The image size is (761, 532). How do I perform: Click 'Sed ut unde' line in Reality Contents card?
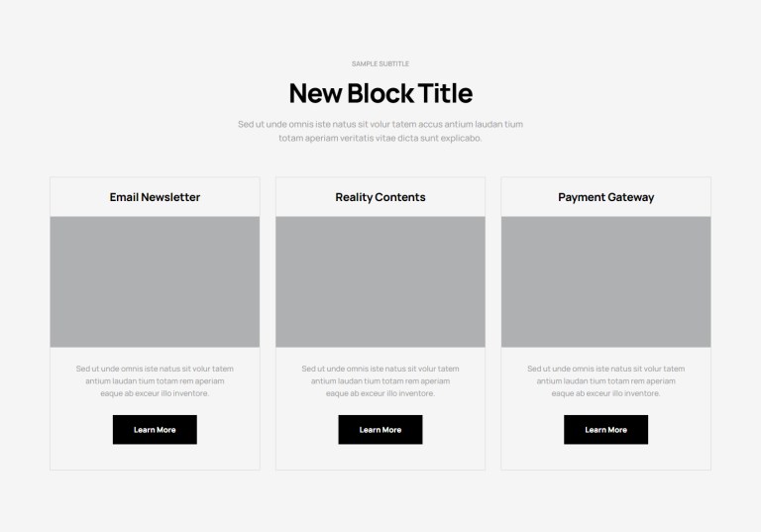[x=380, y=369]
